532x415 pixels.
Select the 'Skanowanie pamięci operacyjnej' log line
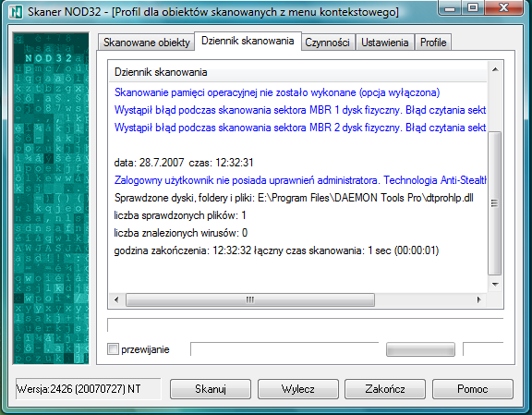277,92
